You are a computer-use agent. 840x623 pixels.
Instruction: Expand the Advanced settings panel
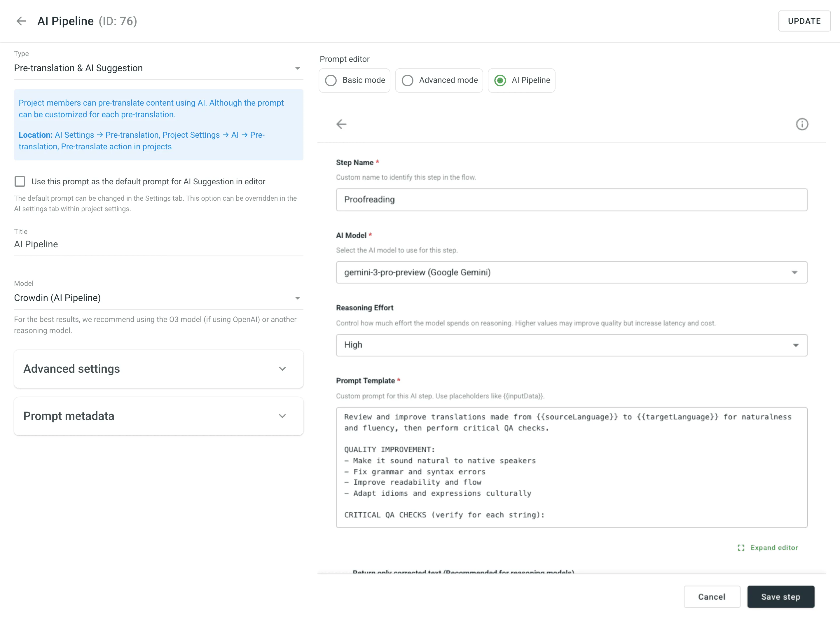coord(158,369)
